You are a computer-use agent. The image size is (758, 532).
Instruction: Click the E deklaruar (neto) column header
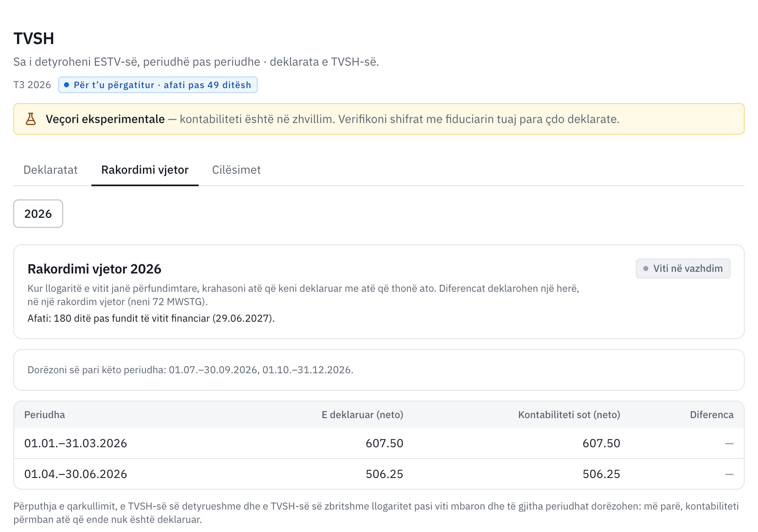tap(362, 415)
